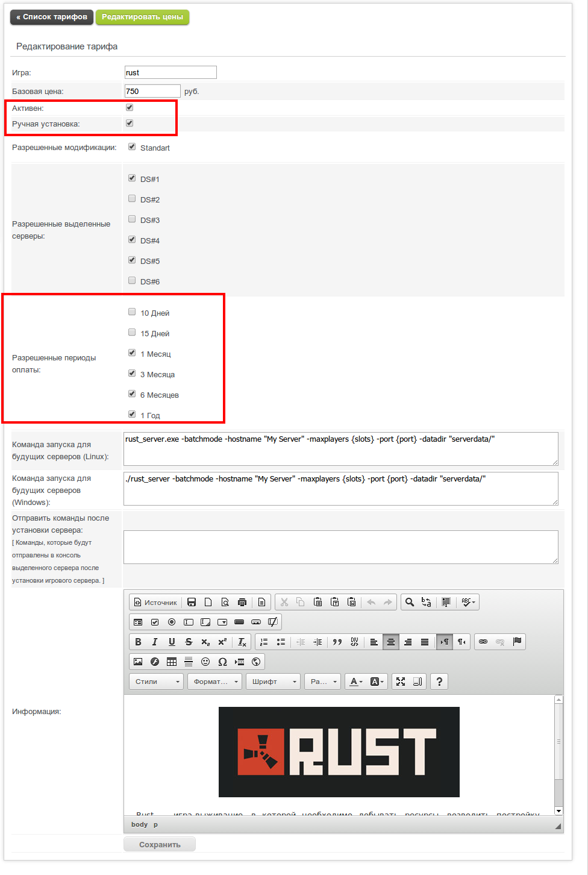Open the spell check ABC dropdown
588x875 pixels.
coord(468,602)
